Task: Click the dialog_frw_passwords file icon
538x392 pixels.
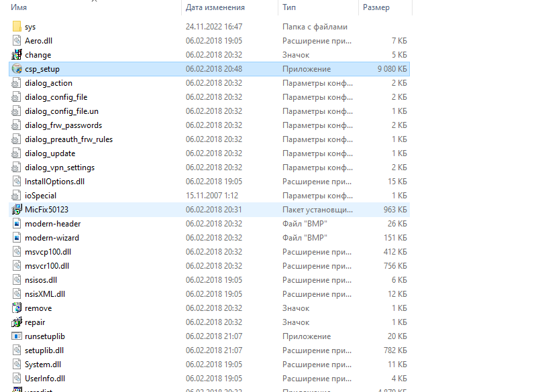Action: tap(17, 125)
